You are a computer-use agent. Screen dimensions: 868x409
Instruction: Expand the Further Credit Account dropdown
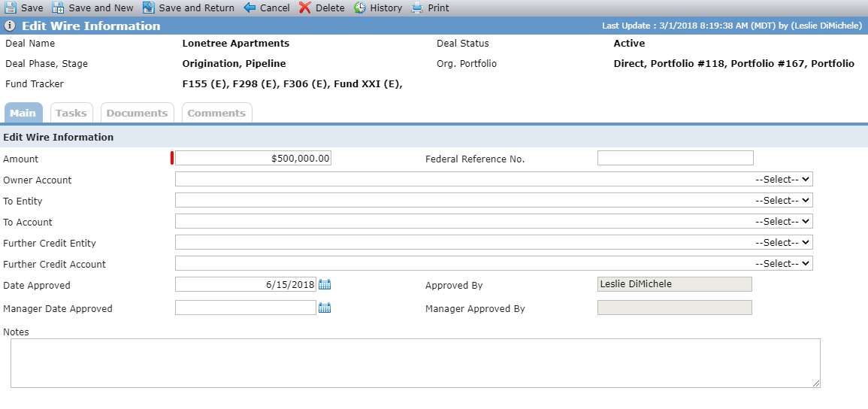pos(494,263)
